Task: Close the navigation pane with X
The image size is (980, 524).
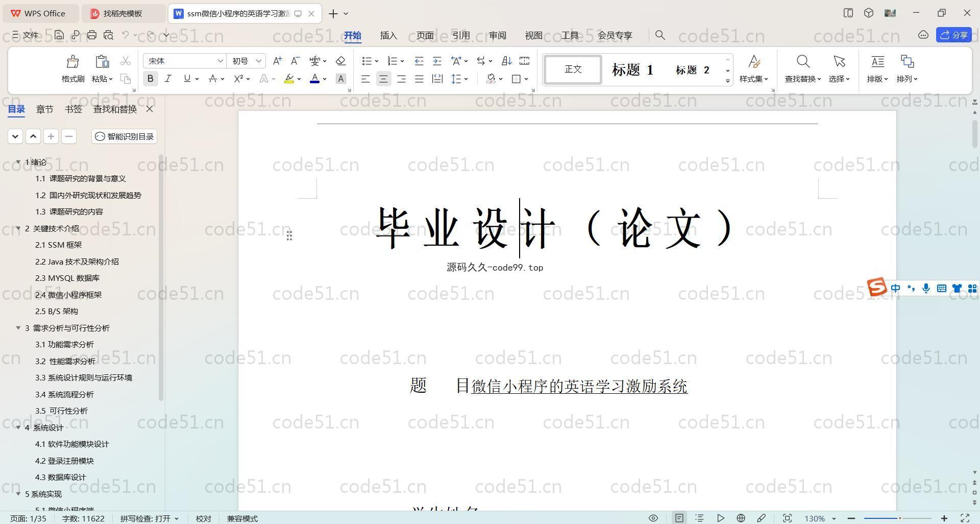Action: [150, 109]
